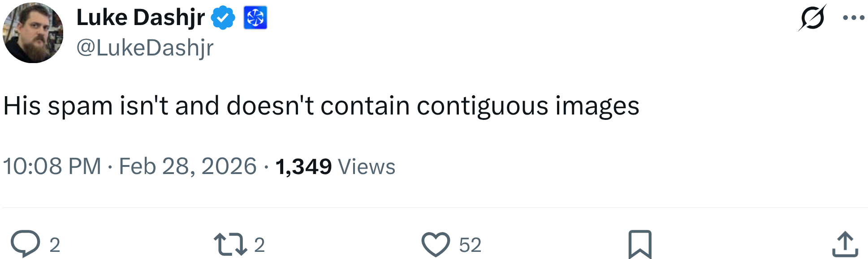Image resolution: width=868 pixels, height=259 pixels.
Task: Open the share menu via upload arrow
Action: tap(845, 244)
